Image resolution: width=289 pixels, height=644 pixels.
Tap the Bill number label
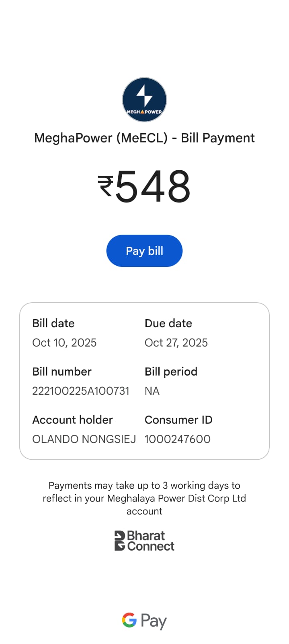point(62,372)
